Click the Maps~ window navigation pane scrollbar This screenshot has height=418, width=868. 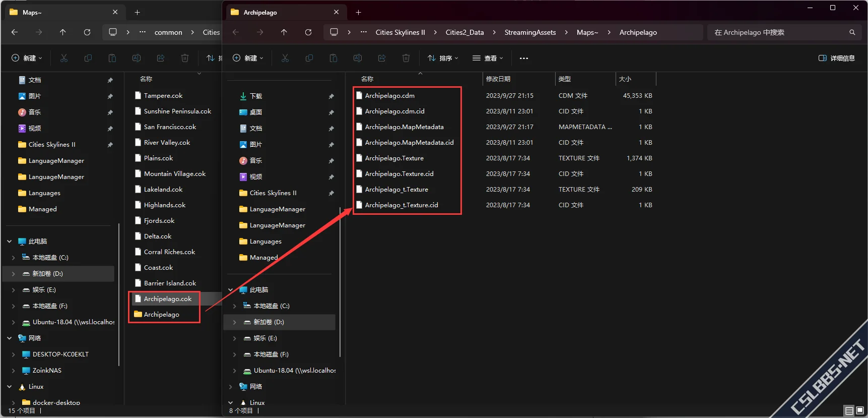(x=119, y=294)
